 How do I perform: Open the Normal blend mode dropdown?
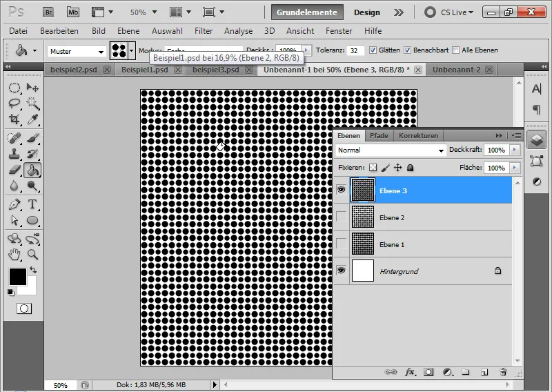[391, 150]
